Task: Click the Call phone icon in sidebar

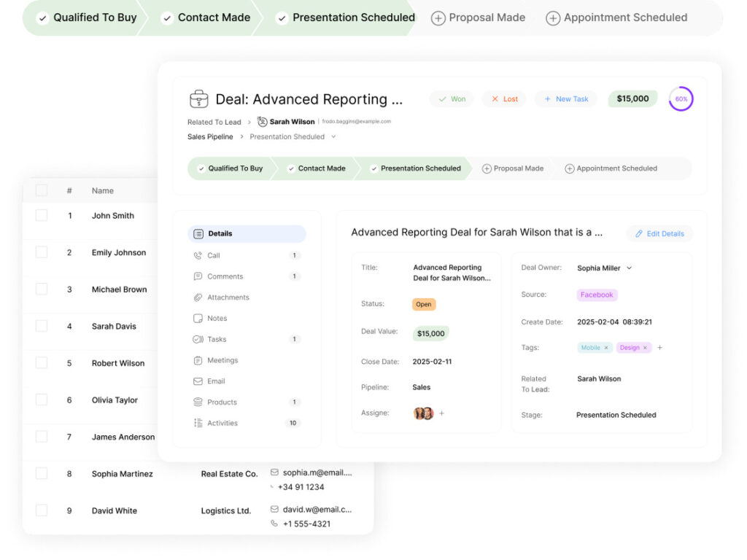Action: pos(198,256)
